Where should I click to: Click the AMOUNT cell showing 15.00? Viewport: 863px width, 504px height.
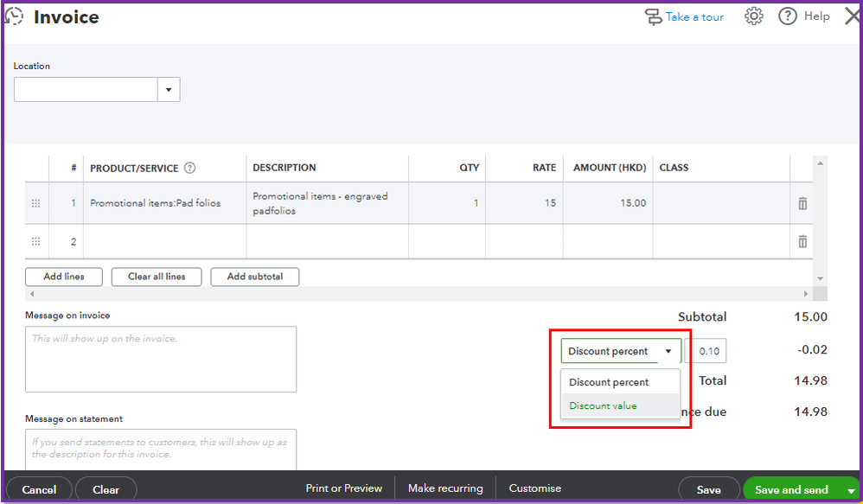click(608, 203)
